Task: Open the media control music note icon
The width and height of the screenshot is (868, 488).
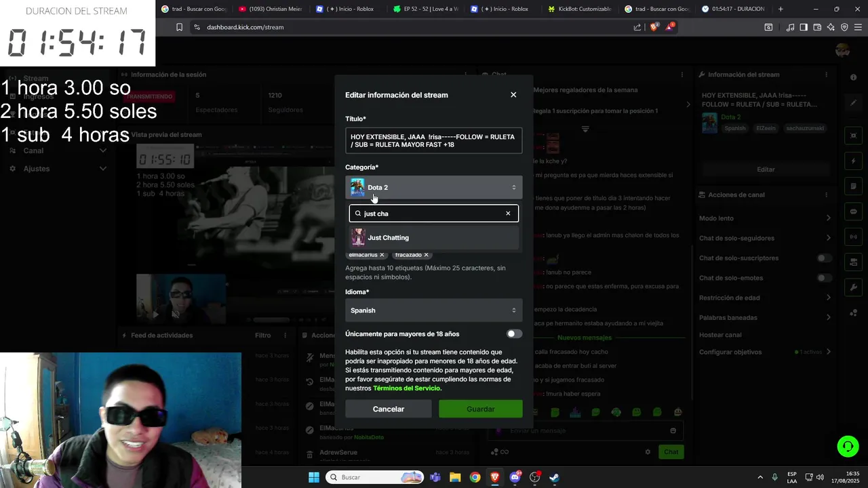Action: tap(790, 27)
